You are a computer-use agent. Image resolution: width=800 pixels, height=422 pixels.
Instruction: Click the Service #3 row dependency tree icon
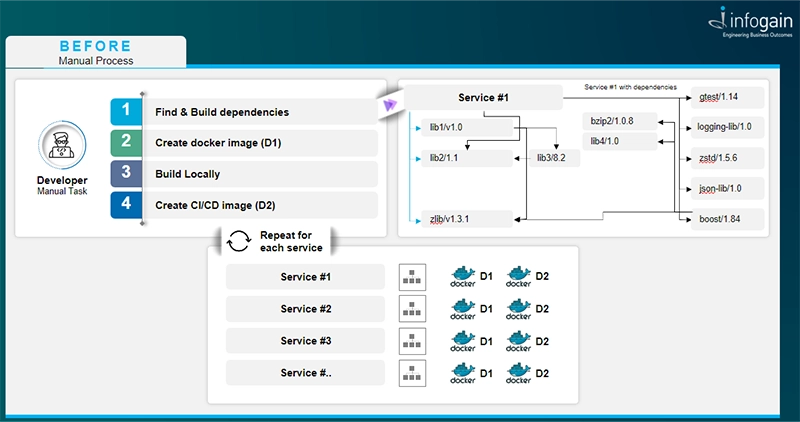[x=412, y=341]
